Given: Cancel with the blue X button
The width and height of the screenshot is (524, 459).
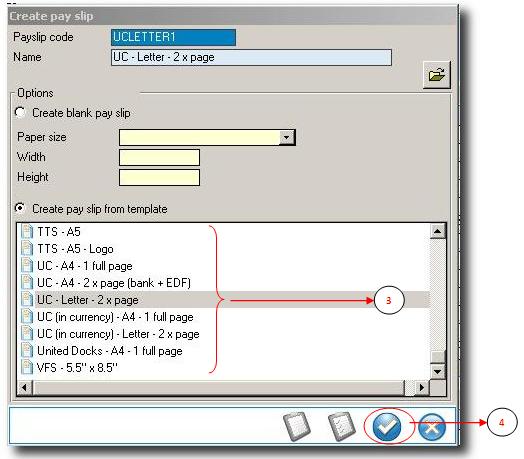Looking at the screenshot, I should tap(432, 427).
